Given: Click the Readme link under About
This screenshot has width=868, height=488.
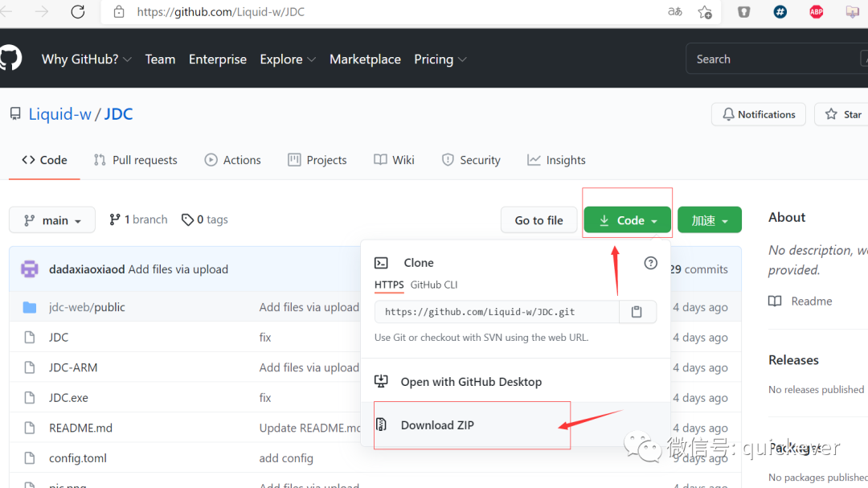Looking at the screenshot, I should tap(812, 301).
